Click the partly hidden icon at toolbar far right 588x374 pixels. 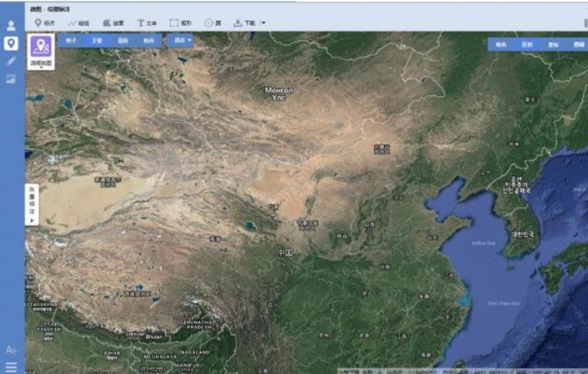tap(586, 23)
